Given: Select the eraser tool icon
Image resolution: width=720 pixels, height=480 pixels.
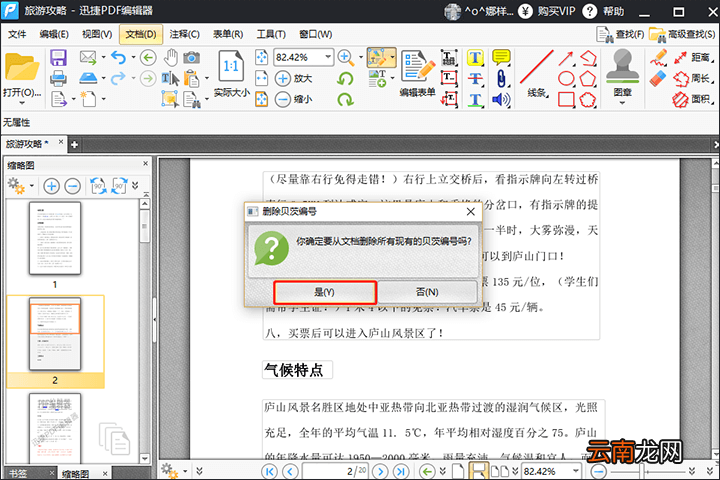Looking at the screenshot, I should [658, 79].
